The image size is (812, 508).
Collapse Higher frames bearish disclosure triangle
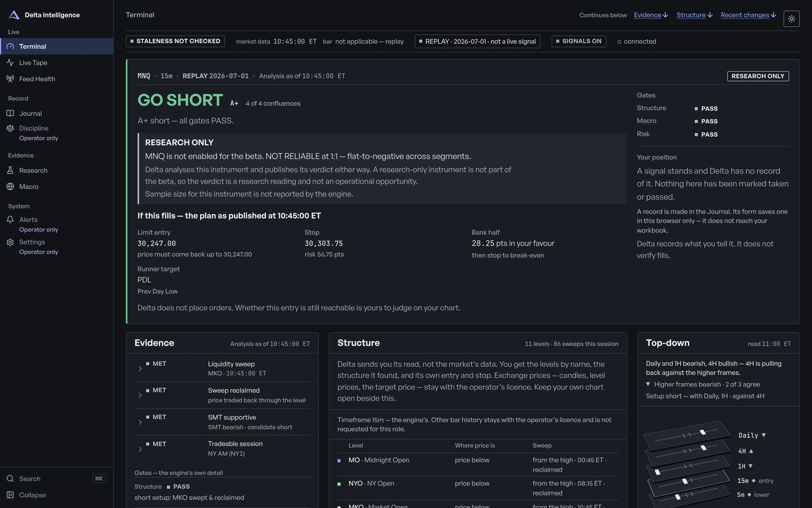click(648, 384)
